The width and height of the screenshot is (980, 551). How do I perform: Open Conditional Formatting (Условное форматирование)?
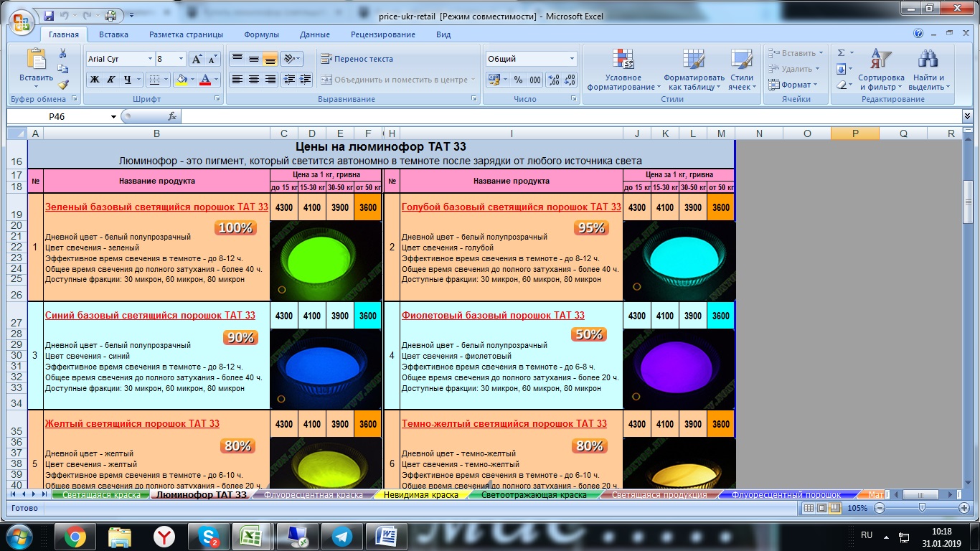[623, 70]
